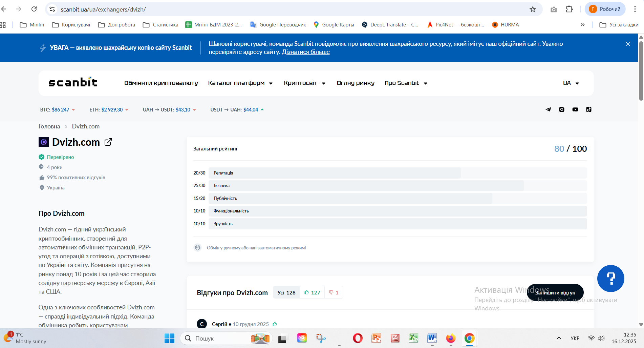644x348 pixels.
Task: Open the clock and date panel
Action: pyautogui.click(x=624, y=338)
